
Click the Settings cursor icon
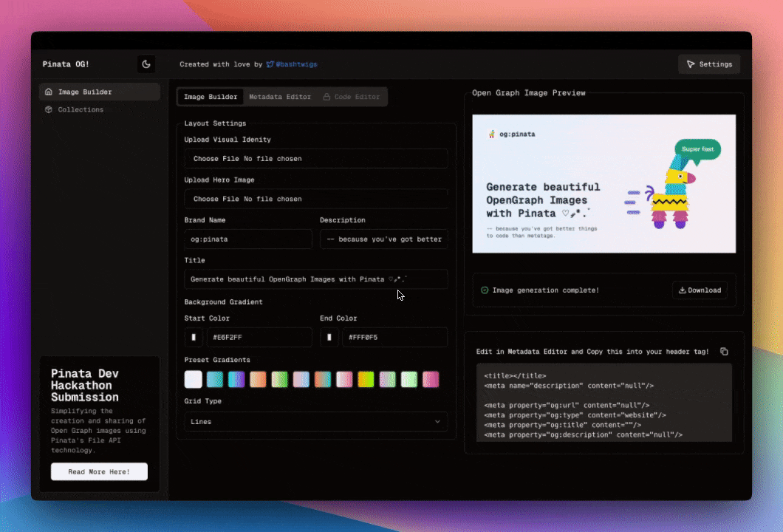(691, 64)
